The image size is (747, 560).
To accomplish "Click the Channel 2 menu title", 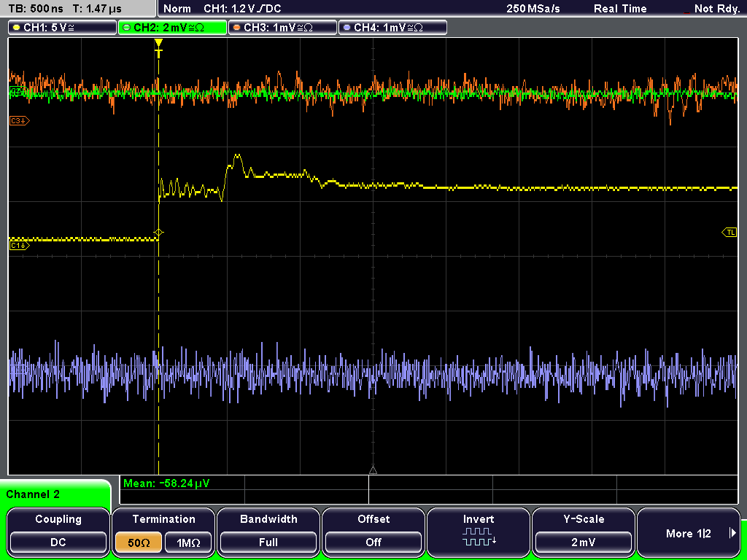I will click(33, 494).
